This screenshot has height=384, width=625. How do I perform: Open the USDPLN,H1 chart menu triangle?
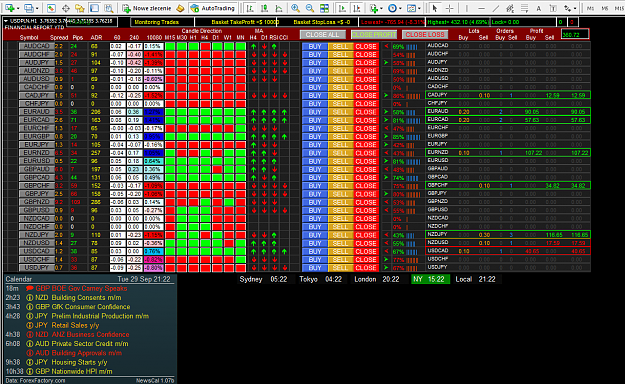[x=6, y=21]
